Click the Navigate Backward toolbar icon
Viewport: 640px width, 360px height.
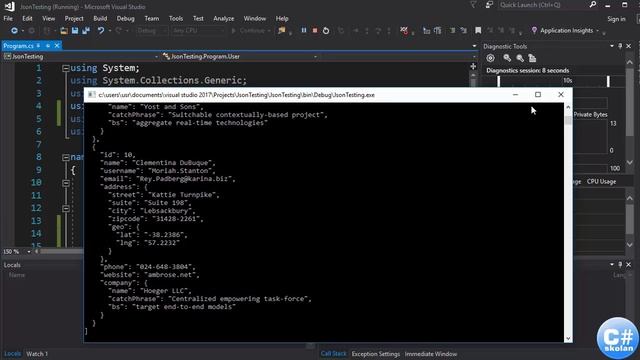click(x=14, y=31)
